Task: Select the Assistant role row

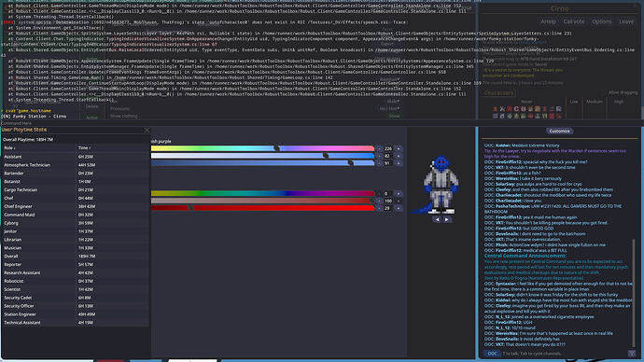Action: (x=76, y=157)
